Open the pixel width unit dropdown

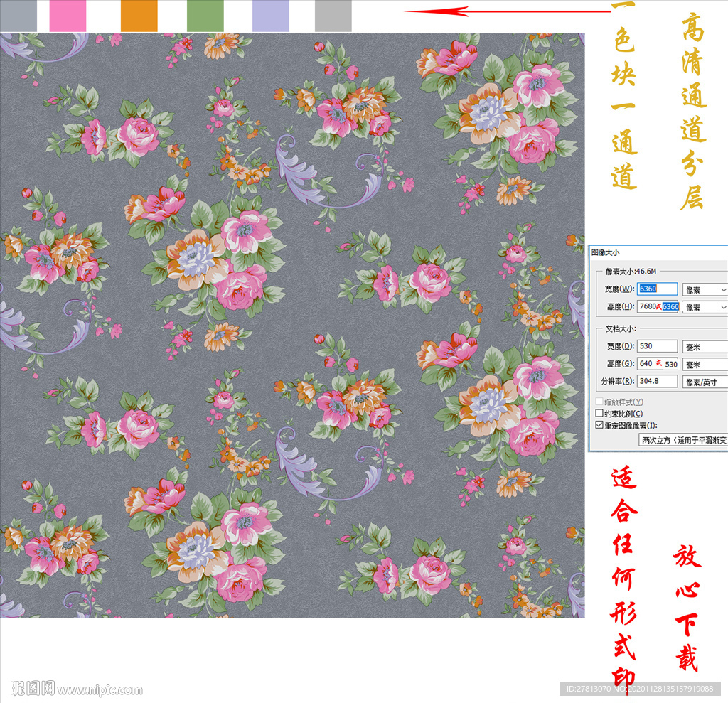(x=705, y=289)
